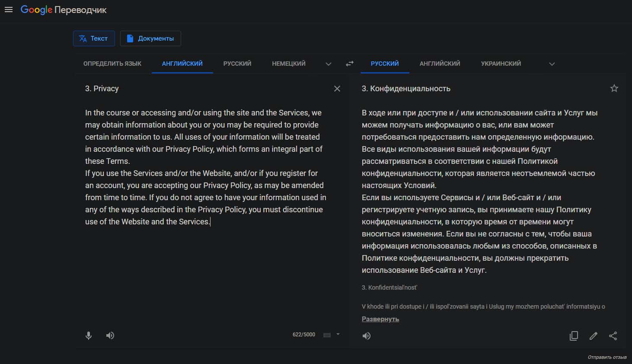Expand more source languages list
Image resolution: width=632 pixels, height=364 pixels.
pos(329,64)
